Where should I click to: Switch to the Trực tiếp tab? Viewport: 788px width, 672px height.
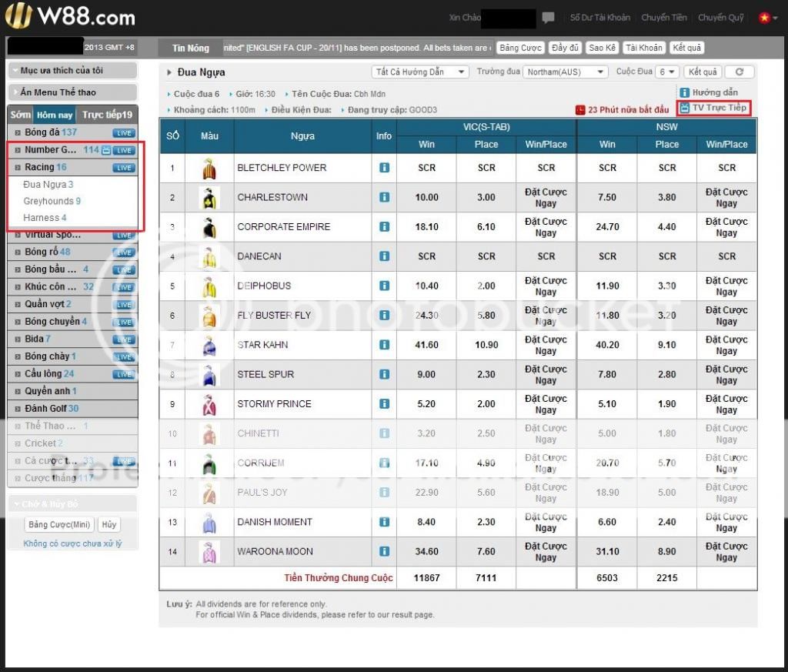point(107,115)
